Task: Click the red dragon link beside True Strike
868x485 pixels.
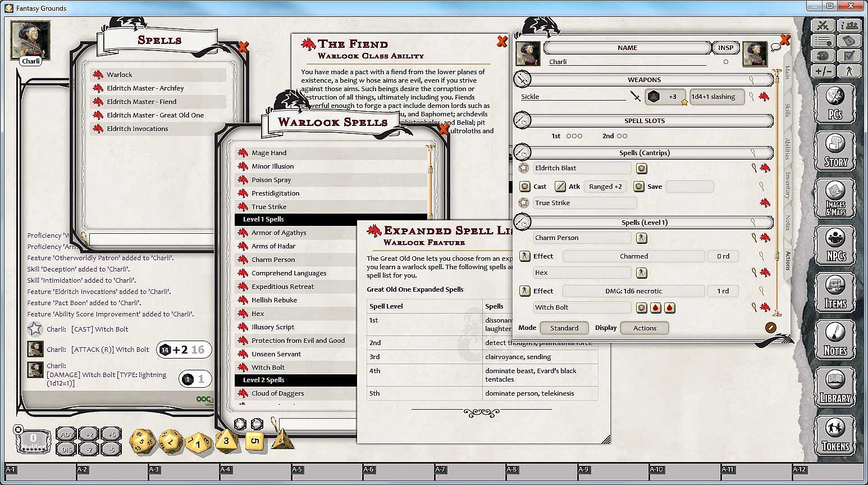Action: point(764,203)
